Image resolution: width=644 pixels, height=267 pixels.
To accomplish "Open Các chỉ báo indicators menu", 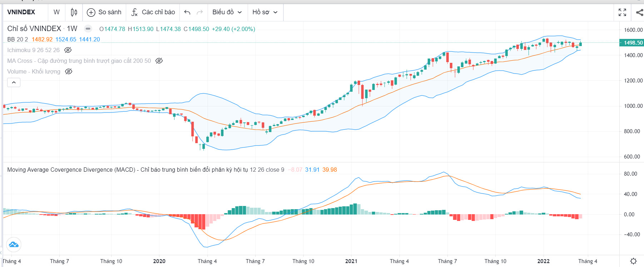I will 153,12.
